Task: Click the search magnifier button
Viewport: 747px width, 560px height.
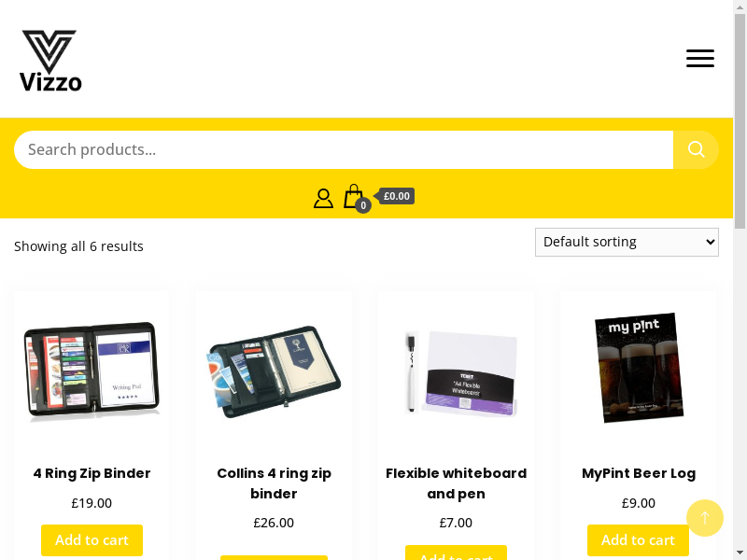Action: 696,149
